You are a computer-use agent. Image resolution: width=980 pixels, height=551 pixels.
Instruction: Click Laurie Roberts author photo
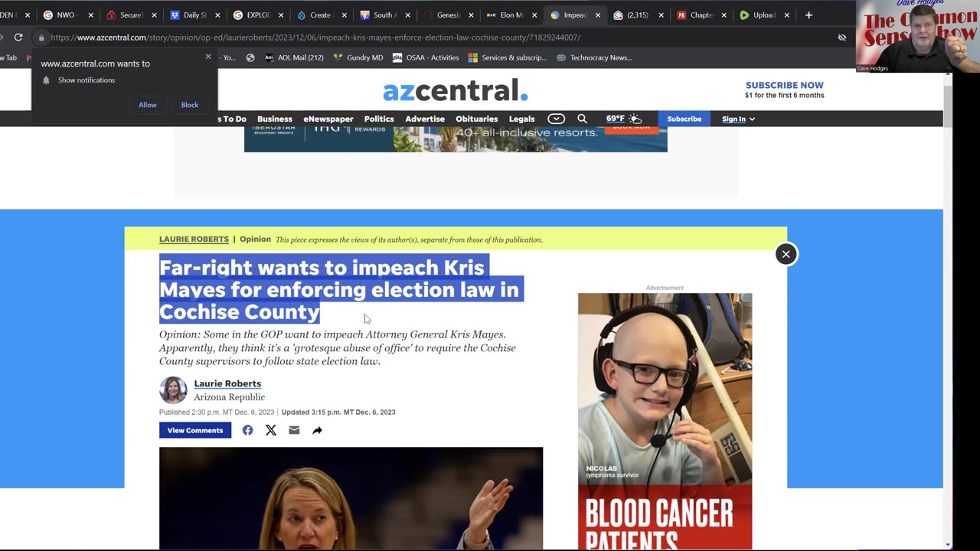click(173, 390)
